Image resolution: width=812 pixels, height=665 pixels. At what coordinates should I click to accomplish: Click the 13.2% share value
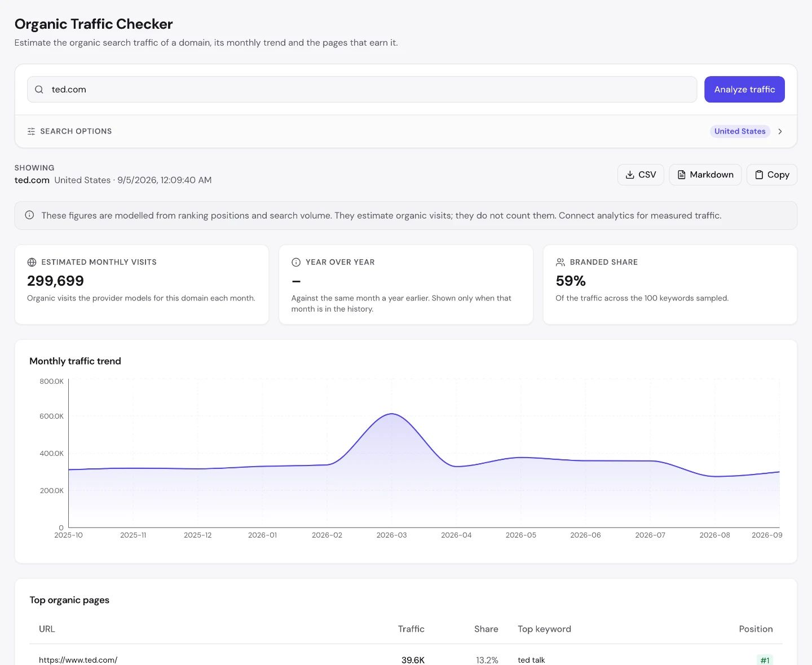487,660
